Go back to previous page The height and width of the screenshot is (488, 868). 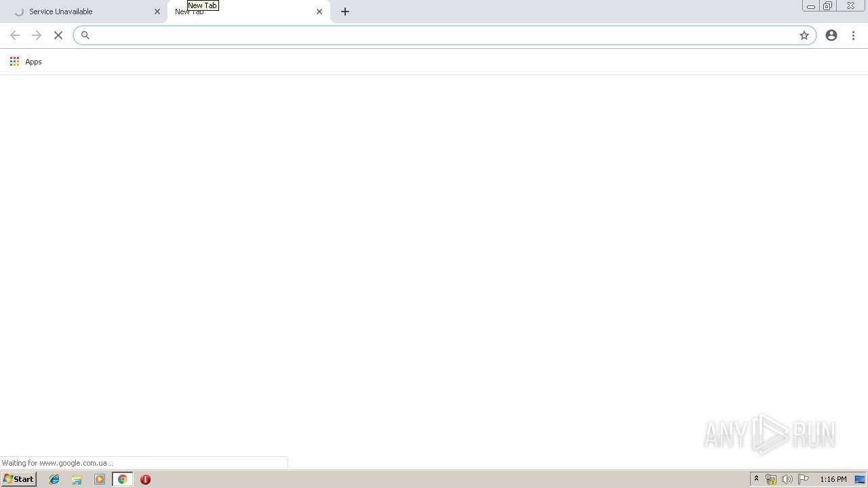click(x=15, y=35)
